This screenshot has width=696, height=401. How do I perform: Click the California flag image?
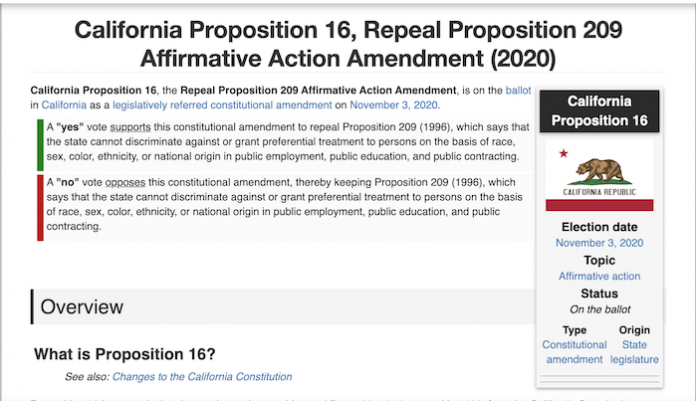tap(599, 175)
